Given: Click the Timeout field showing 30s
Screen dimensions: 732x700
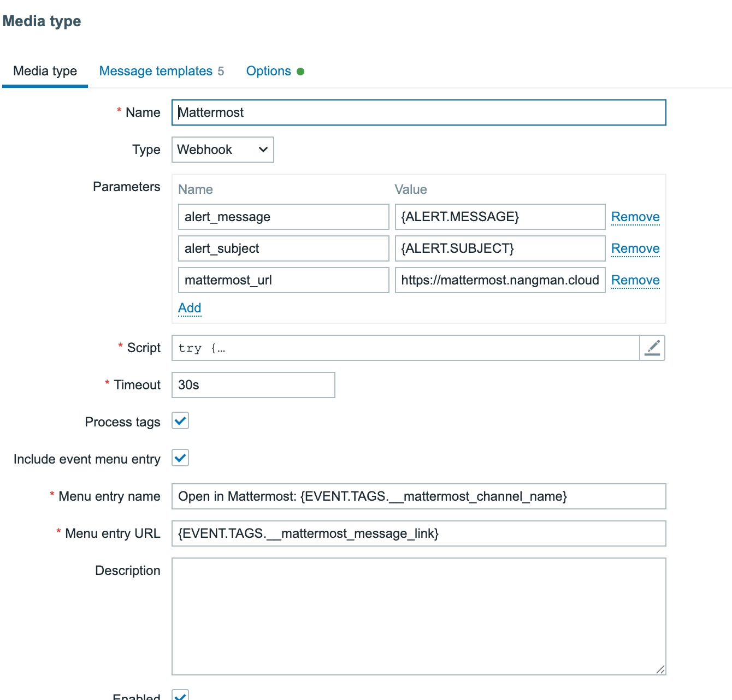Looking at the screenshot, I should pos(253,385).
